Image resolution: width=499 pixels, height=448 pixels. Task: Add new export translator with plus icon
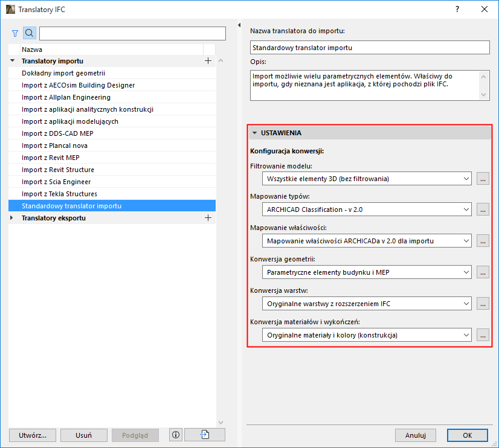(x=208, y=218)
